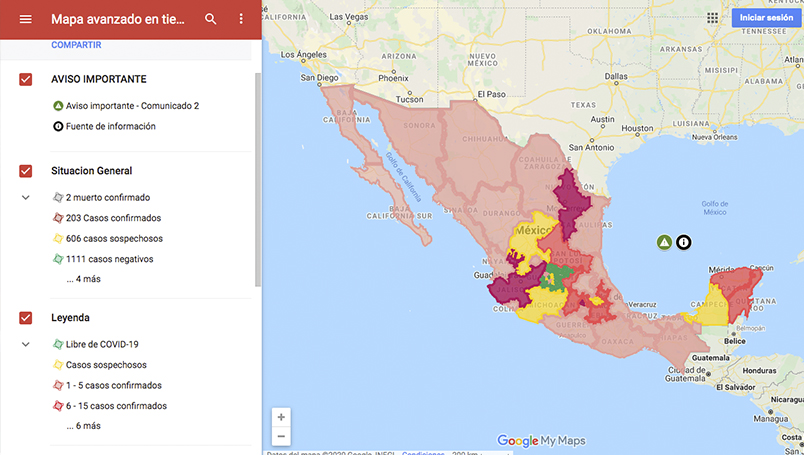Image resolution: width=804 pixels, height=455 pixels.
Task: Click the black info marker on map
Action: (x=684, y=242)
